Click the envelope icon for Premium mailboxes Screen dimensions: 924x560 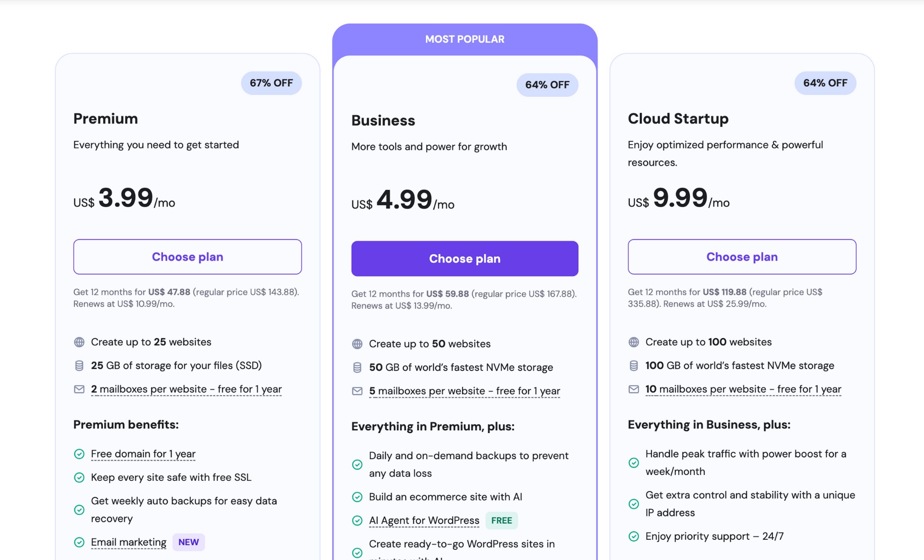(x=78, y=389)
